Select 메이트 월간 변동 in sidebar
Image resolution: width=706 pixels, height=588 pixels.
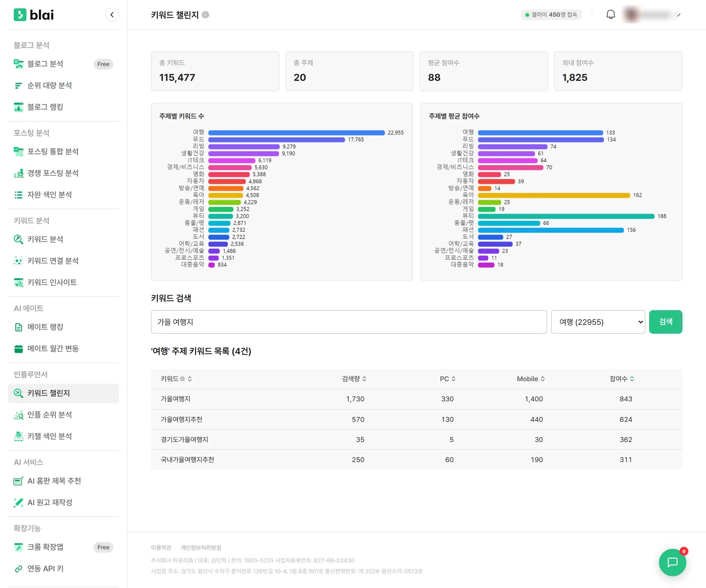click(x=64, y=348)
